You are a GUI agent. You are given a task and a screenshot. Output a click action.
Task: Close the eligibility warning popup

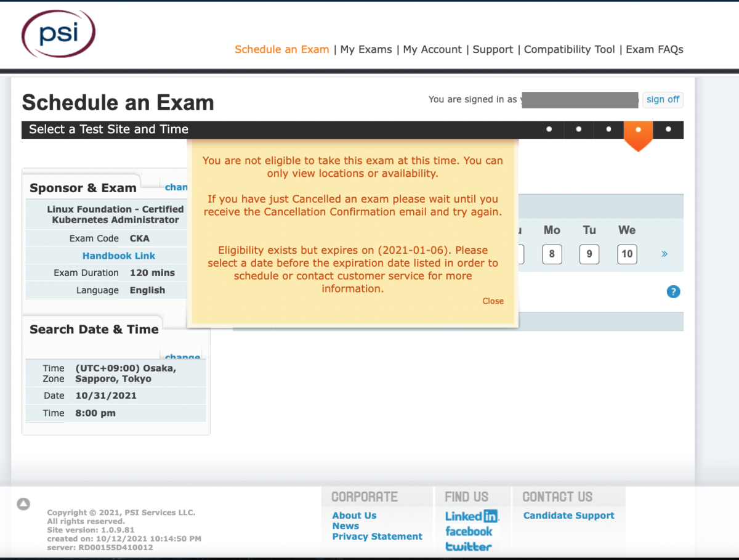493,301
